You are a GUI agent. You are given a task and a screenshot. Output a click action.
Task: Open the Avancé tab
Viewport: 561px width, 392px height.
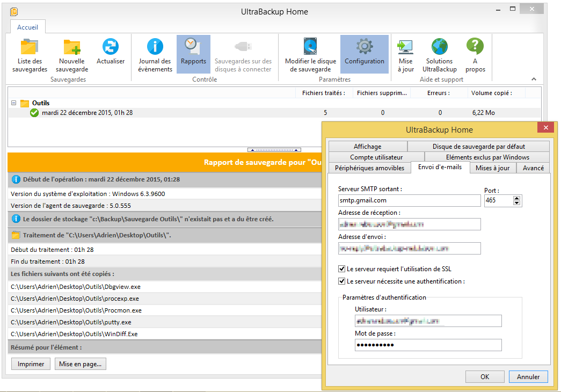click(x=533, y=168)
